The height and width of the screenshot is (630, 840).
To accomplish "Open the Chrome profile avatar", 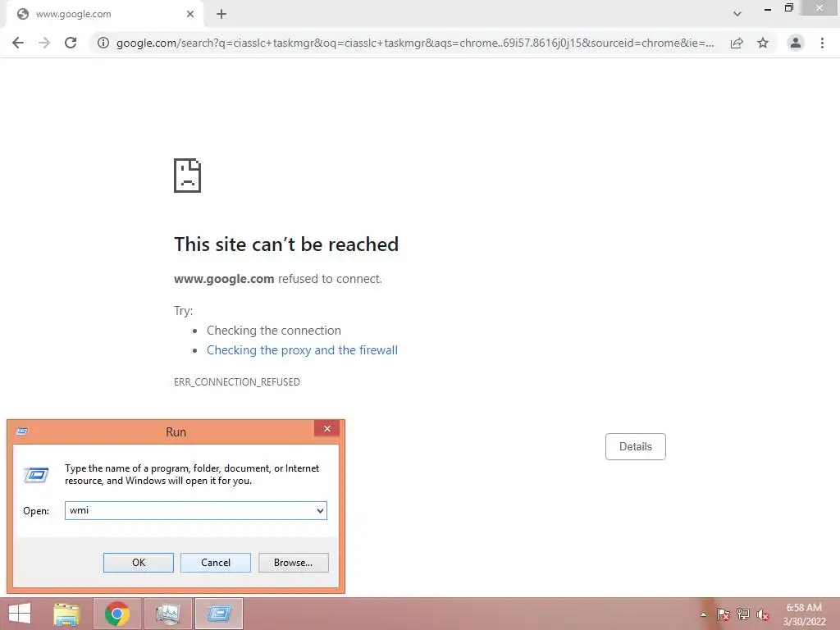I will (x=796, y=43).
